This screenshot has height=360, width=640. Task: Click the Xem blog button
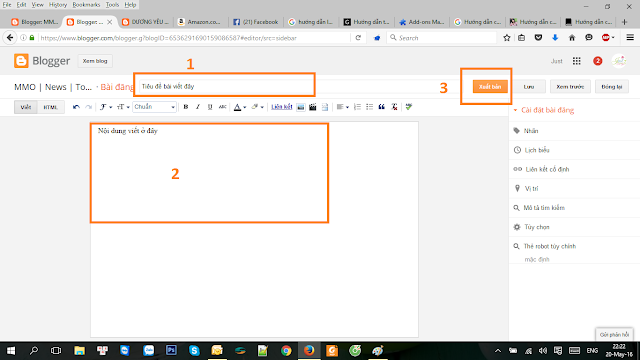pyautogui.click(x=95, y=61)
